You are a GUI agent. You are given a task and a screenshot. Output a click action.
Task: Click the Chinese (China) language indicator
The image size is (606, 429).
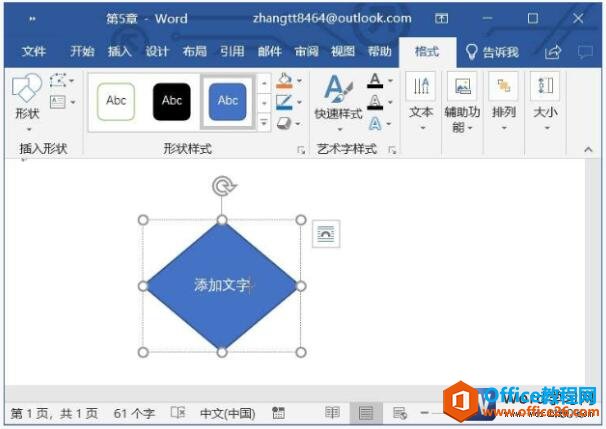[228, 414]
